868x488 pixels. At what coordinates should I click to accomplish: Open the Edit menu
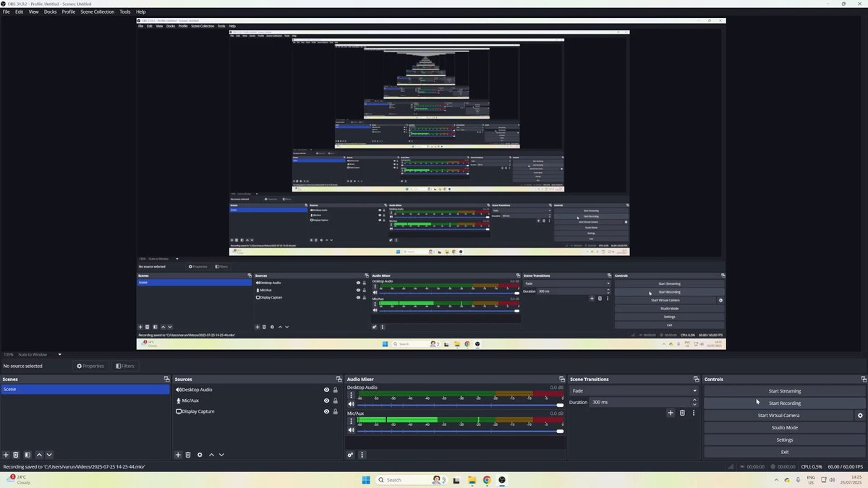pos(20,12)
